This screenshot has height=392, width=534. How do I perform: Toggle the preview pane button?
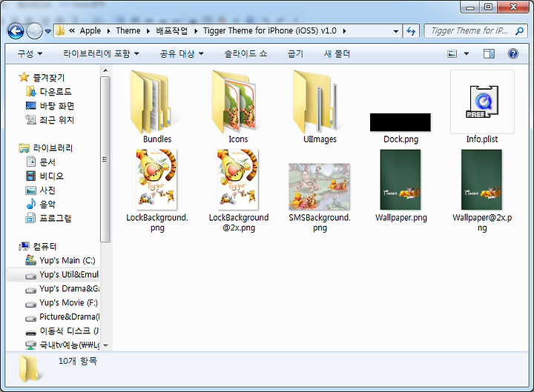489,54
